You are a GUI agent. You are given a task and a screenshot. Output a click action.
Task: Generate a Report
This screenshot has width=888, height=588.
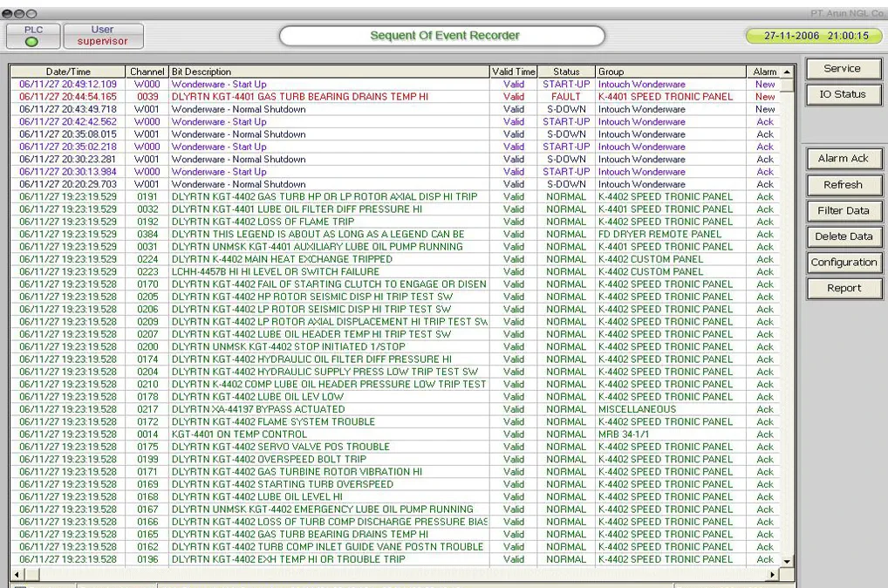click(x=843, y=288)
